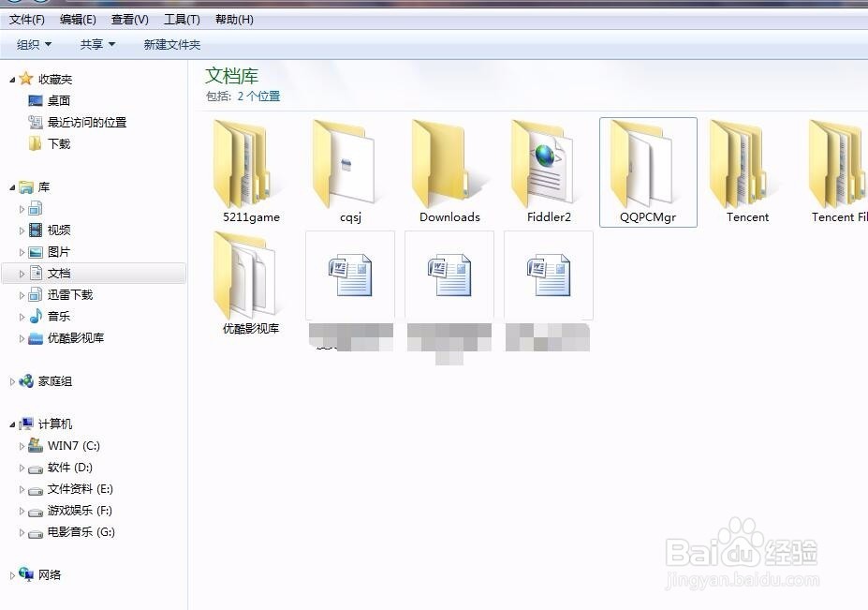Click the 库 libraries icon
Viewport: 868px width, 610px height.
25,187
